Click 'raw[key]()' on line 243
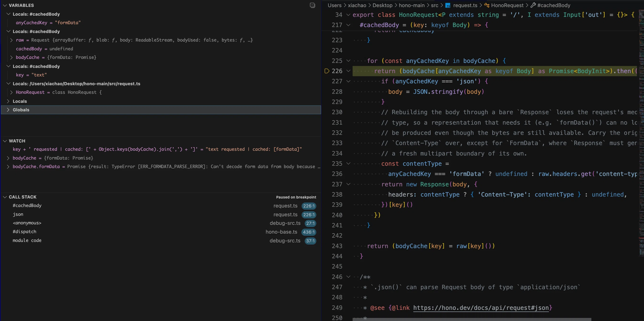The width and height of the screenshot is (644, 321). coord(474,246)
